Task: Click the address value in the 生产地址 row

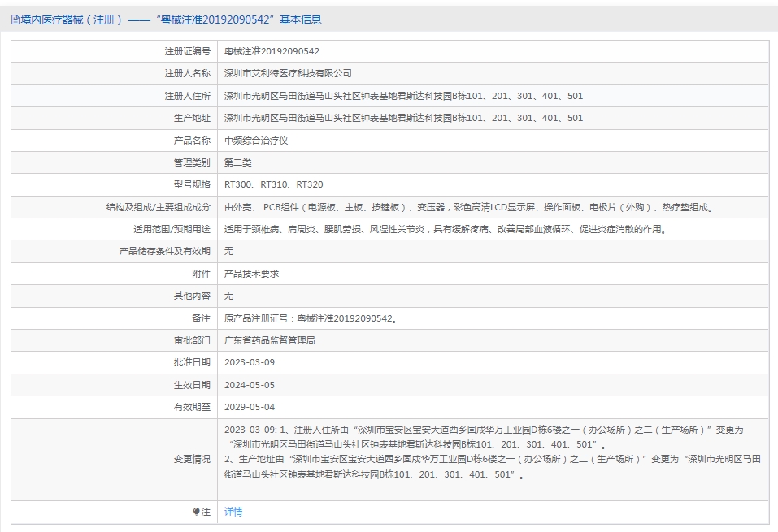Action: (x=403, y=118)
